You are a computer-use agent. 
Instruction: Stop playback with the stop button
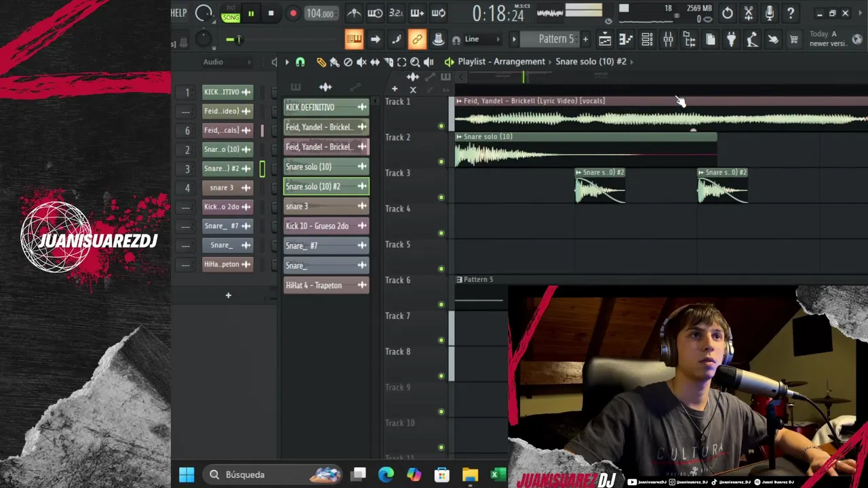271,13
